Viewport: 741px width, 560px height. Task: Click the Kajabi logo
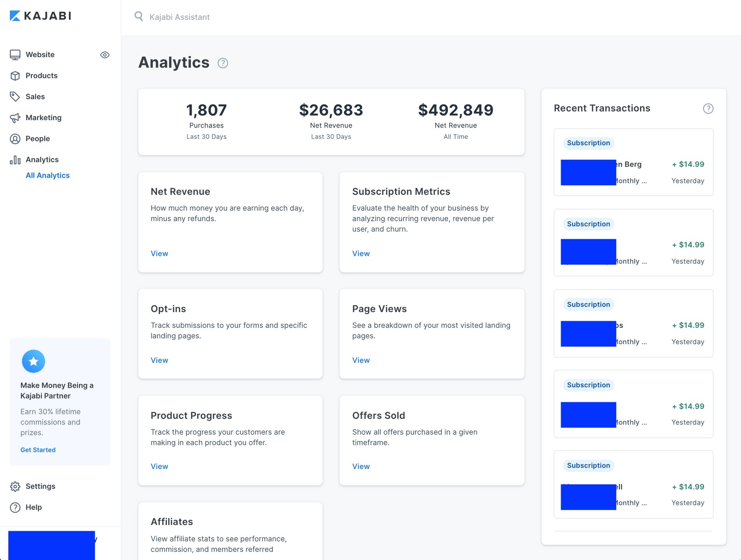(x=40, y=16)
